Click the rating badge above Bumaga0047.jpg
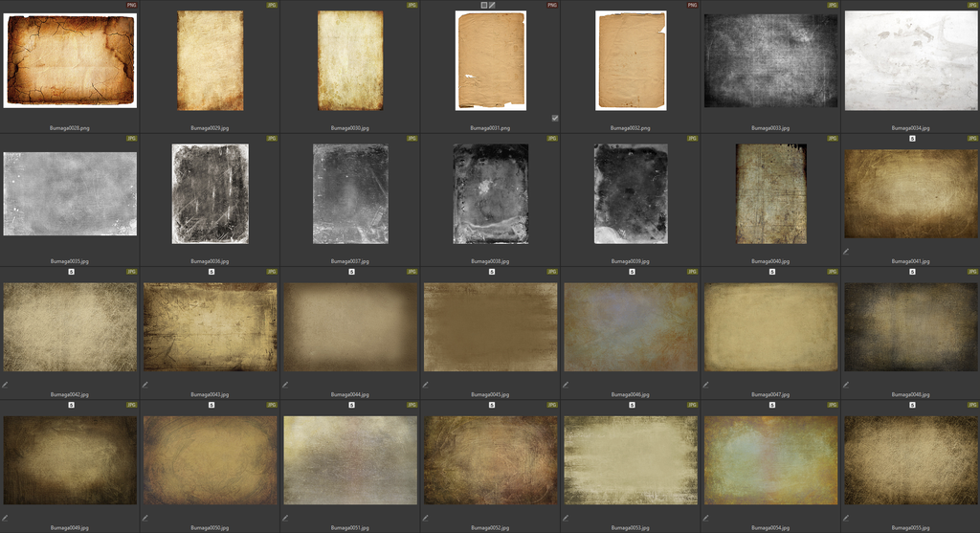The width and height of the screenshot is (980, 533). (772, 272)
